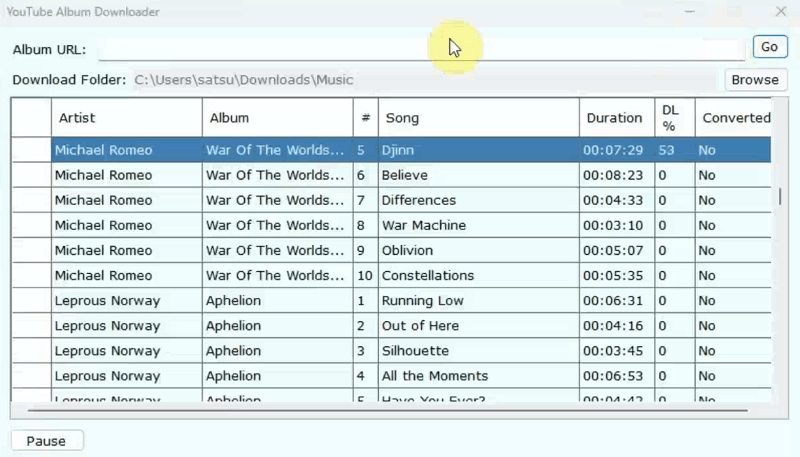800x457 pixels.
Task: Click the horizontal scrollbar at table bottom
Action: [x=388, y=410]
